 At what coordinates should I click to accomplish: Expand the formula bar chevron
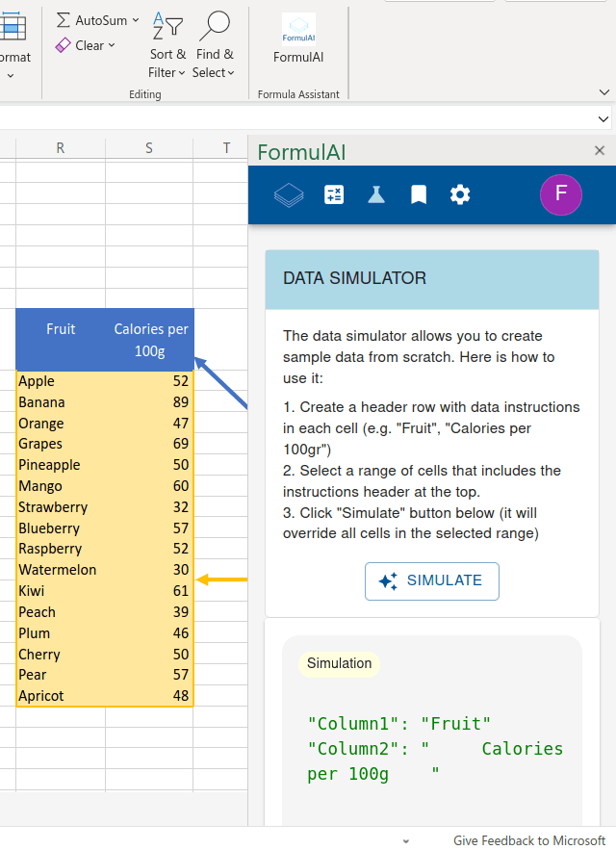coord(603,118)
